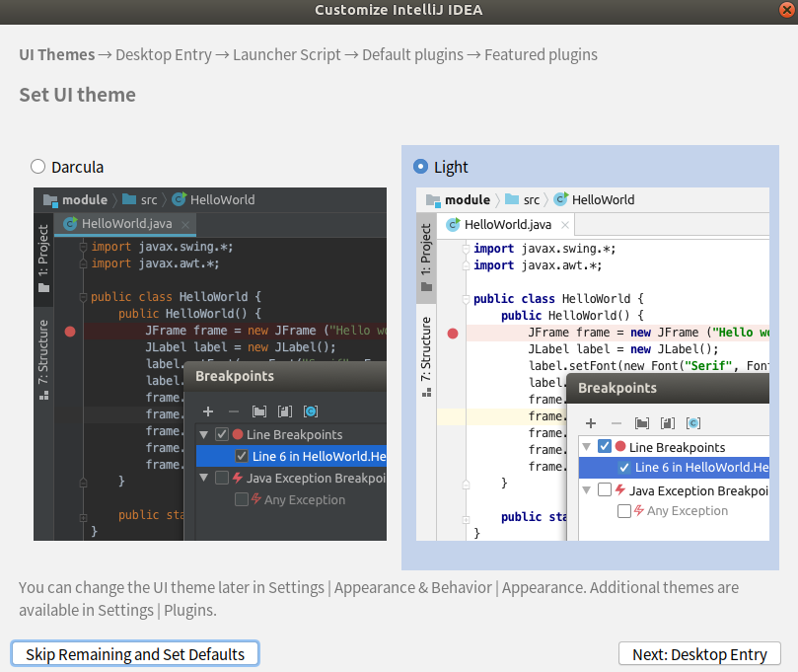Click the Java Exception lightning icon in Darcula preview
Screen dimensions: 798x672
tap(237, 478)
